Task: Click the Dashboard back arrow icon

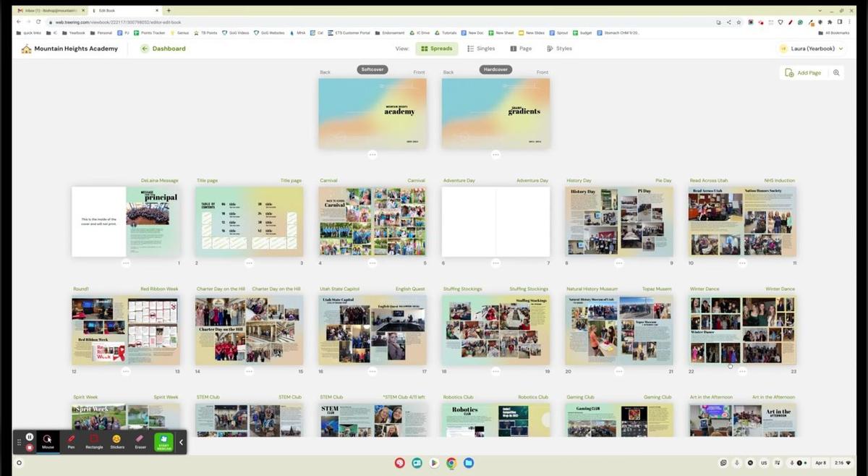Action: pyautogui.click(x=145, y=48)
